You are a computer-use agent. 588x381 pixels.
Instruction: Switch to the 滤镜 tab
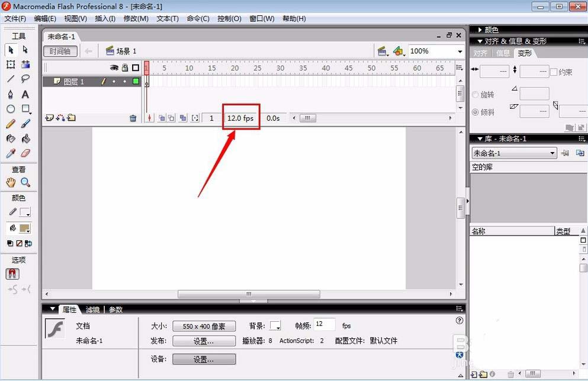point(93,310)
